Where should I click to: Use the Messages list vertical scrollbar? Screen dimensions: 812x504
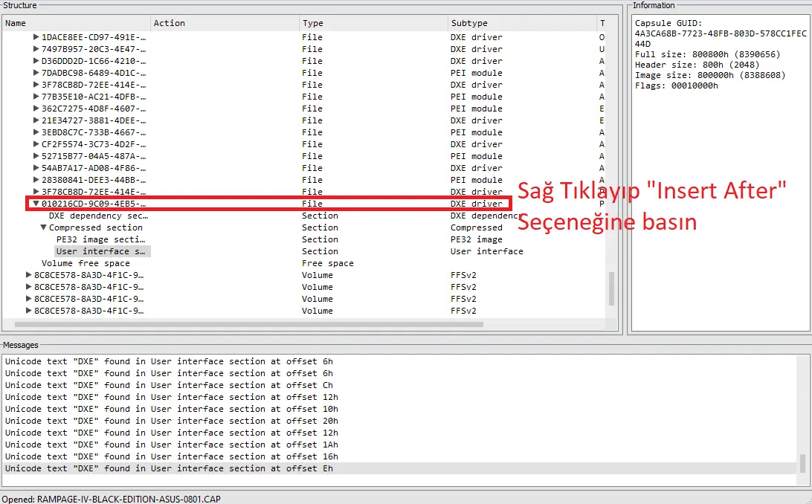[x=802, y=464]
